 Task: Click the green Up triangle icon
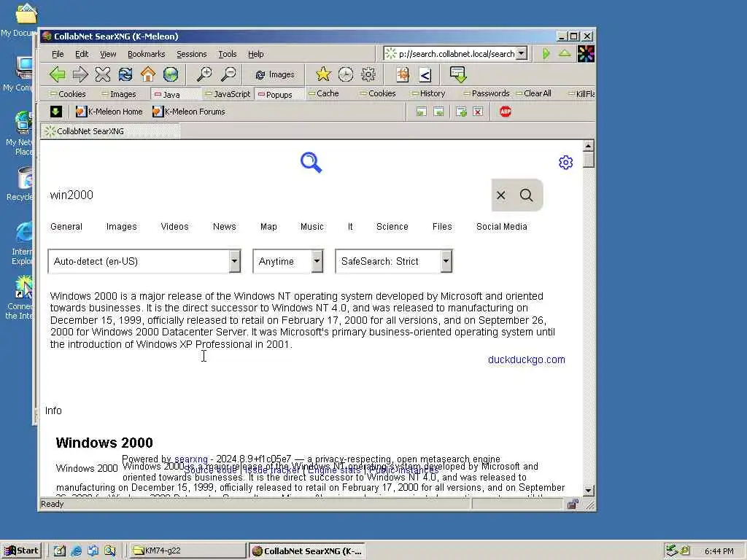click(565, 53)
